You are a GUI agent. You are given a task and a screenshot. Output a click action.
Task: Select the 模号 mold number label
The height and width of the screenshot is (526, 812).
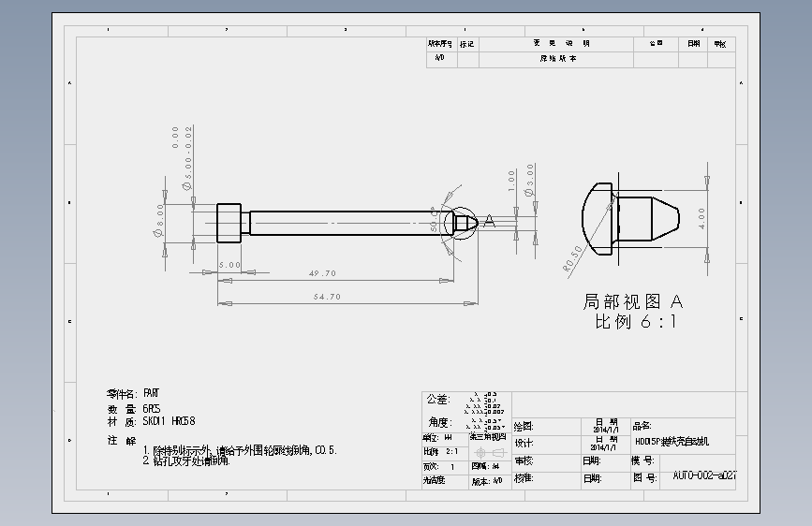(642, 460)
